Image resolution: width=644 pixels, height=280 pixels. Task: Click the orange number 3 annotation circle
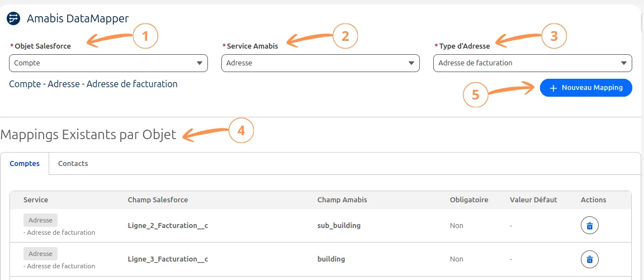[x=554, y=36]
